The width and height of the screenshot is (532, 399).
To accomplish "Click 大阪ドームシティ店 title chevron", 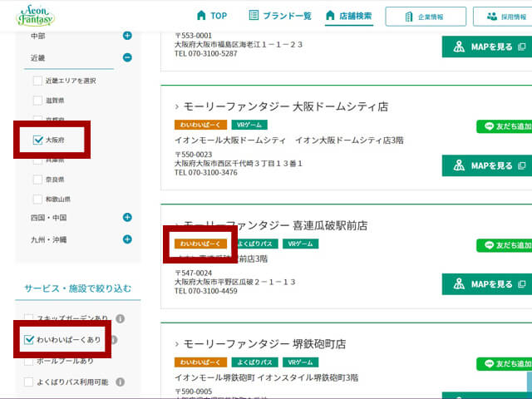I will click(x=177, y=107).
